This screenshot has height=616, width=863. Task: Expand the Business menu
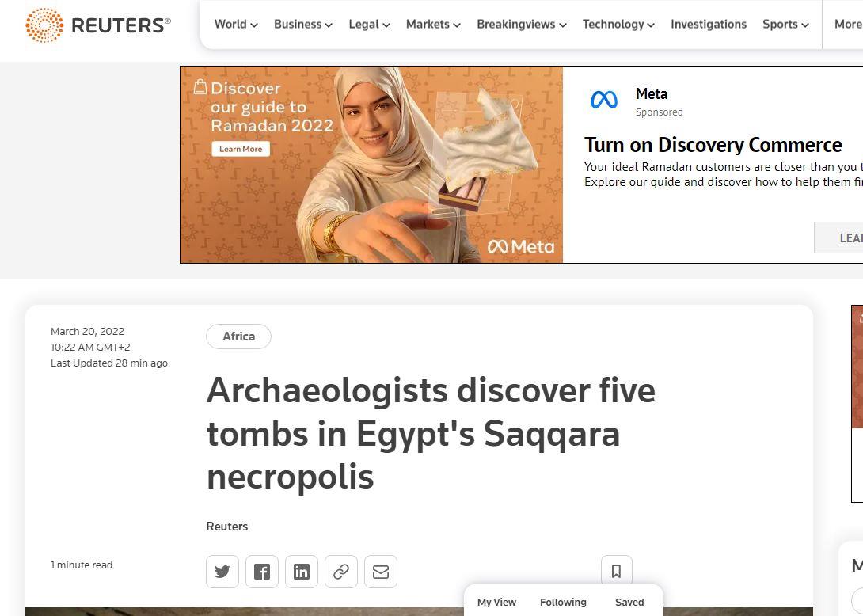303,25
